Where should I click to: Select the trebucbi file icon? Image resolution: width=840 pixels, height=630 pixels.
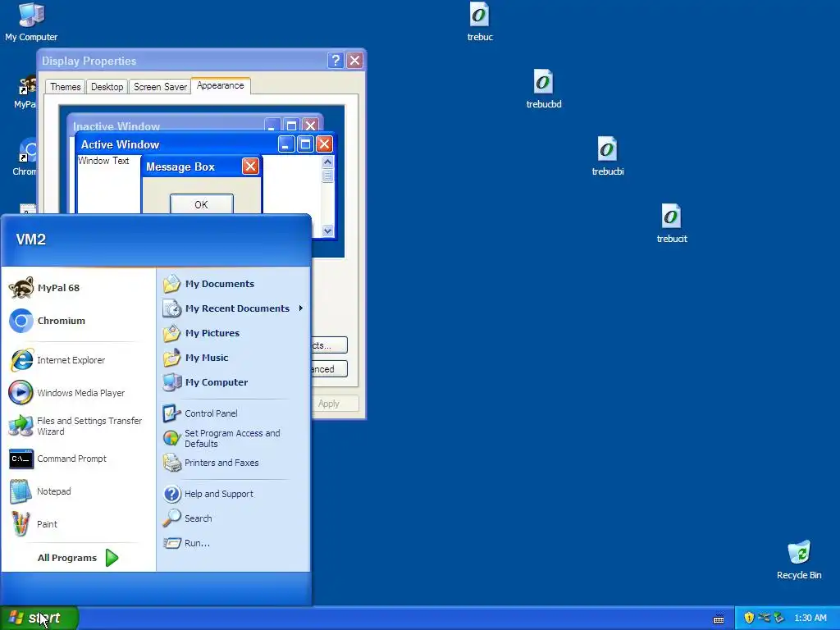[607, 157]
